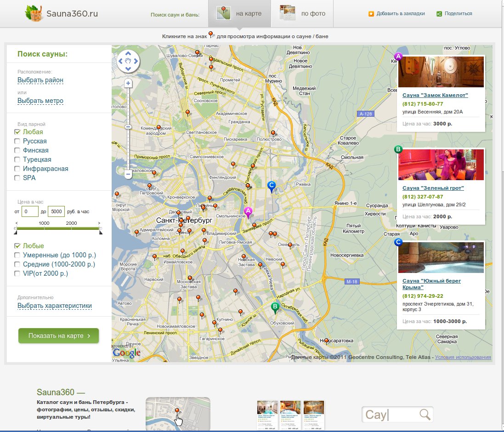Open Сауна "Зеленый грот" link
504x432 pixels.
433,188
